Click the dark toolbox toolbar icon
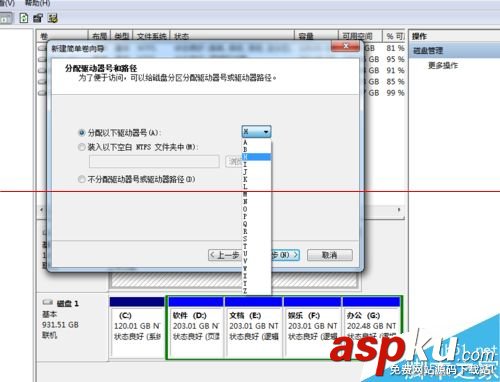This screenshot has width=500, height=382. pos(38,18)
